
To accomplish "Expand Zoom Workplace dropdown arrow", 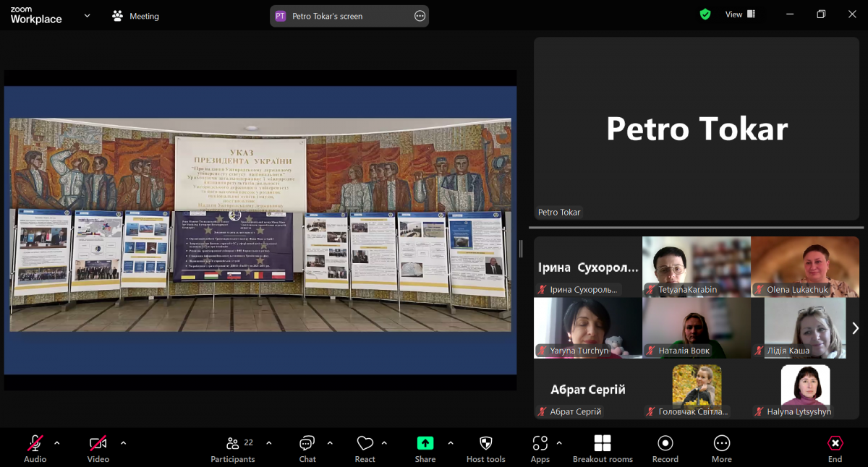I will [x=88, y=15].
